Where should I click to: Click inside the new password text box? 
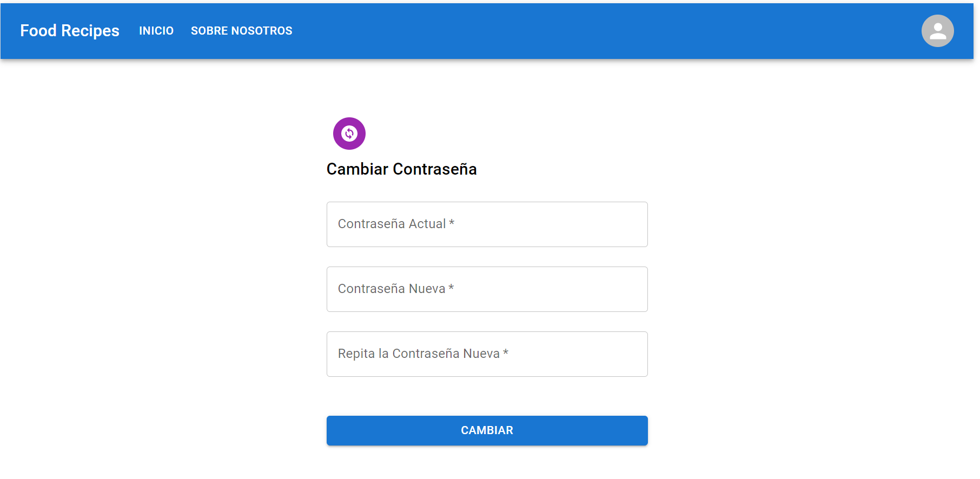pyautogui.click(x=486, y=289)
